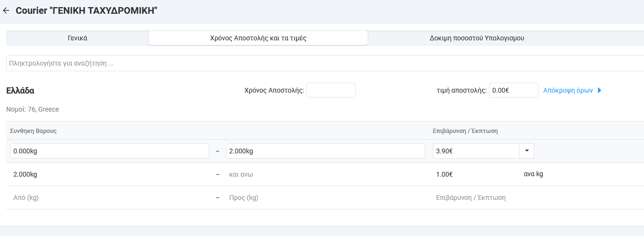644x236 pixels.
Task: Open Δοκιμη ποσοστού Υπολογισμου tab
Action: [x=477, y=38]
